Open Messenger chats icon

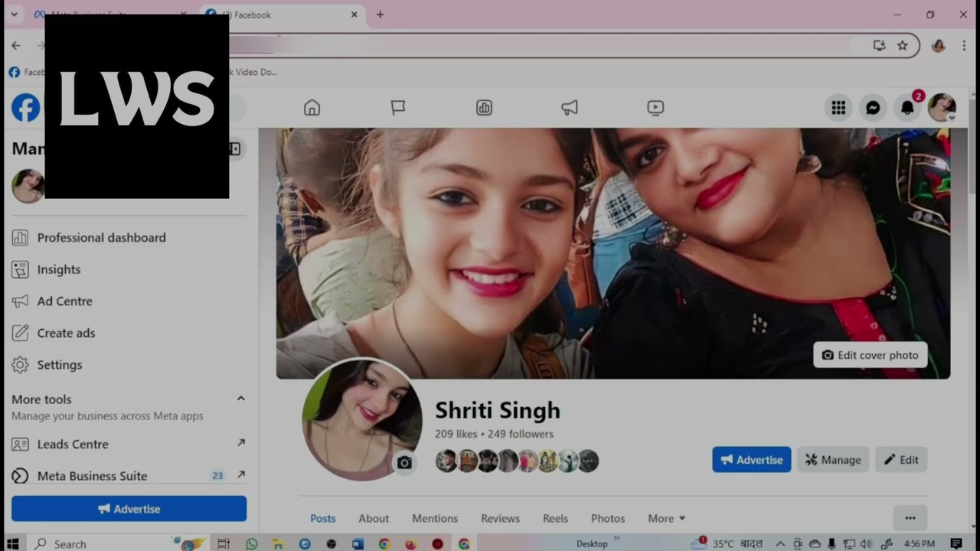click(x=873, y=108)
